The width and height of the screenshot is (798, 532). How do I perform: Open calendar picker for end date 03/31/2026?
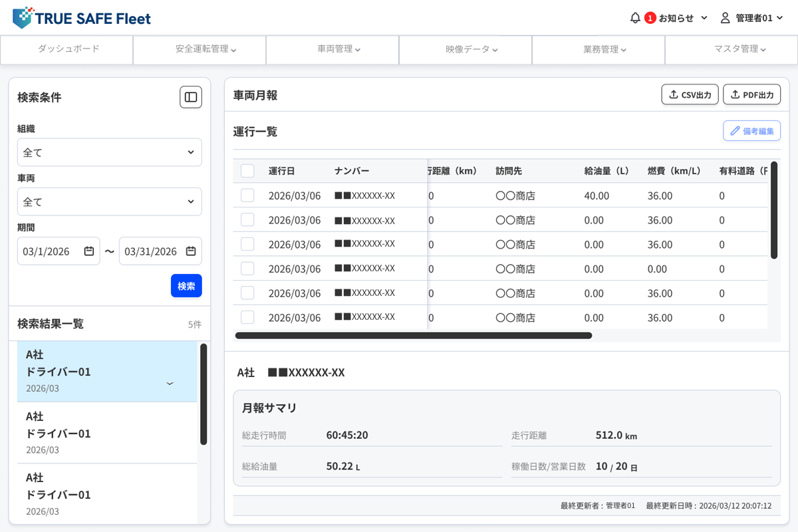click(x=191, y=251)
